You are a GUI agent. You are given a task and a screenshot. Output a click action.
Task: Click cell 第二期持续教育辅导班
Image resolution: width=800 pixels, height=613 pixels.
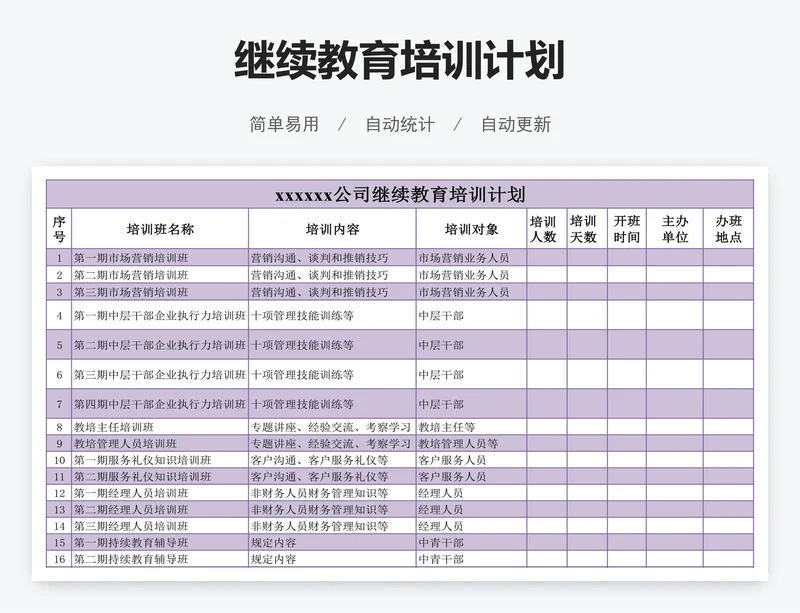point(160,559)
